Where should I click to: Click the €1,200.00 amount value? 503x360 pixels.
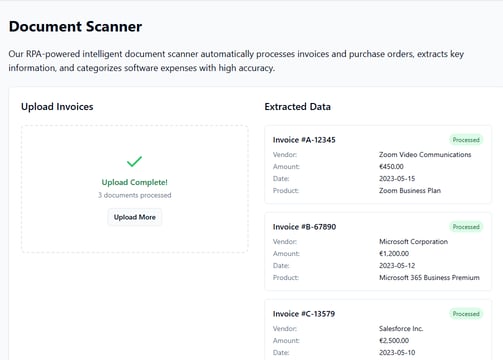(x=394, y=254)
